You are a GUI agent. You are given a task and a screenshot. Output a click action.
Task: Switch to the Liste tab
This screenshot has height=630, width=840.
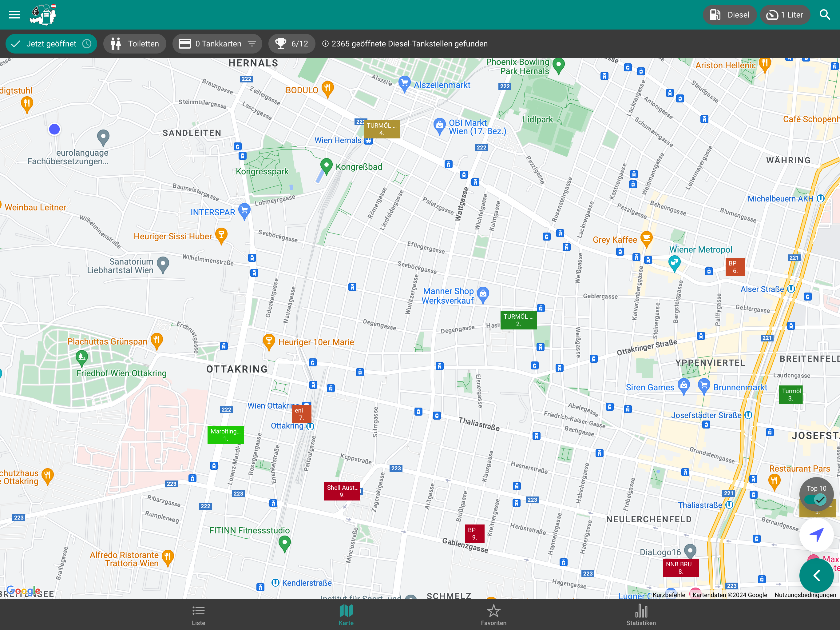[198, 615]
